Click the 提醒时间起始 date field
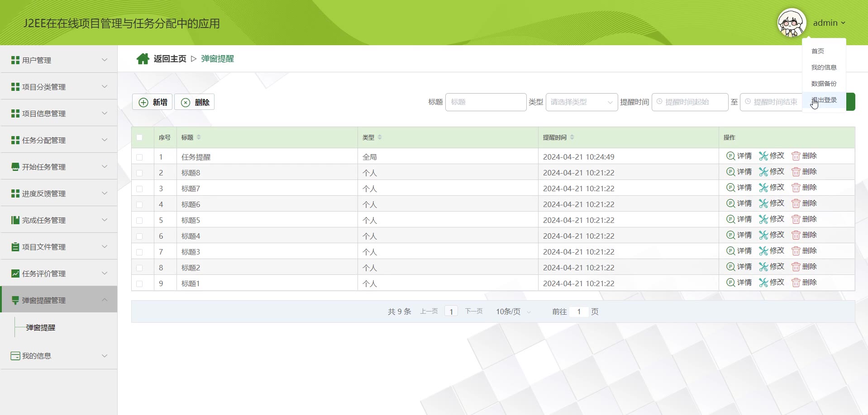This screenshot has width=868, height=415. (690, 102)
